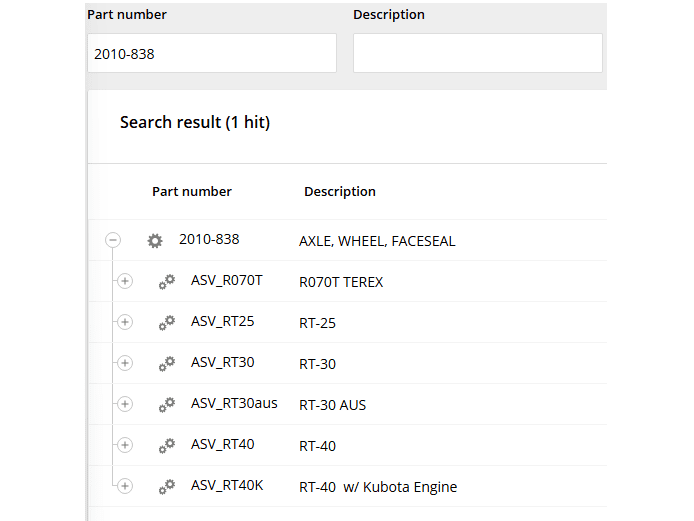Open the ASV_RT40K part entry
694x521 pixels.
coord(227,485)
